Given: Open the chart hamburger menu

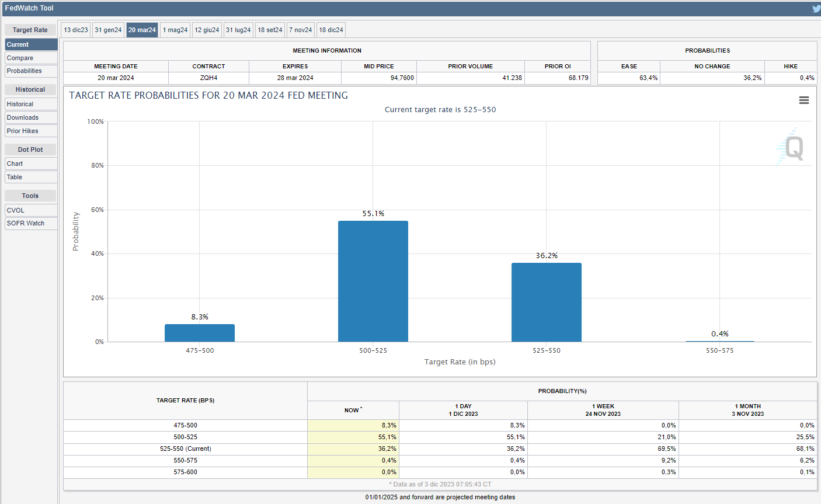Looking at the screenshot, I should tap(804, 100).
